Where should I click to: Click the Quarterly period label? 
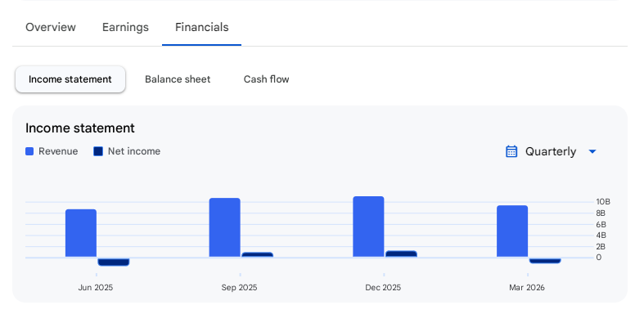coord(551,151)
